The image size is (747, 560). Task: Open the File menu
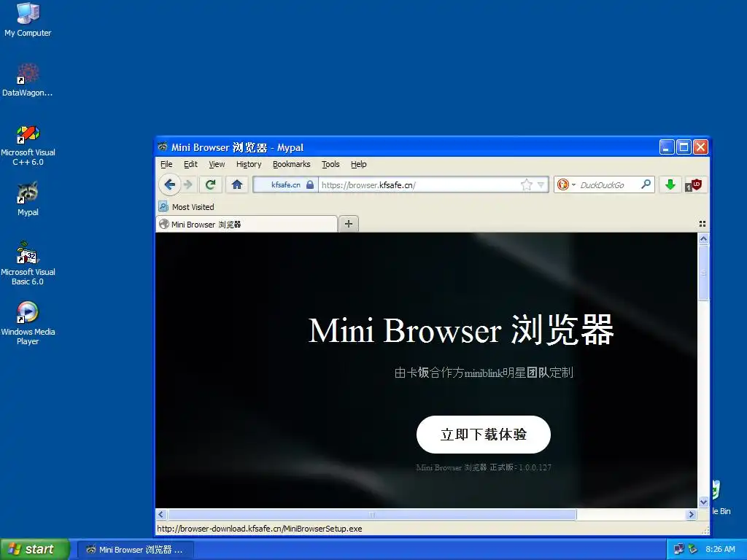(x=166, y=164)
